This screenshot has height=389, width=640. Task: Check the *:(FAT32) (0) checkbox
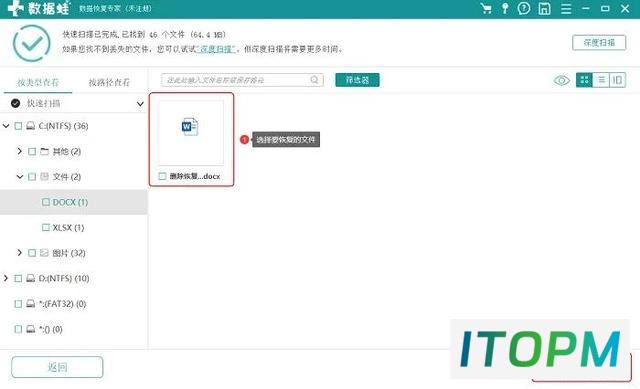click(x=18, y=304)
